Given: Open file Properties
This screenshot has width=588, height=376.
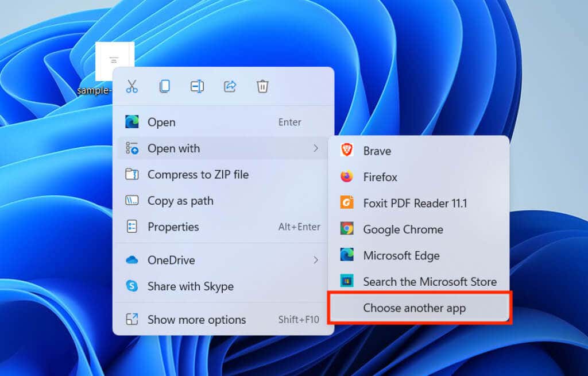Looking at the screenshot, I should click(173, 227).
